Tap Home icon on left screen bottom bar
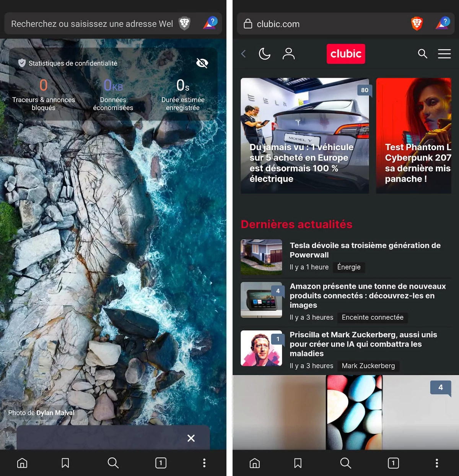 pos(22,463)
